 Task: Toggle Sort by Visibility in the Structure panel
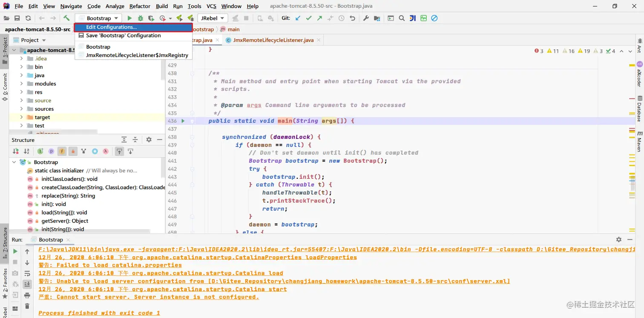[x=16, y=151]
